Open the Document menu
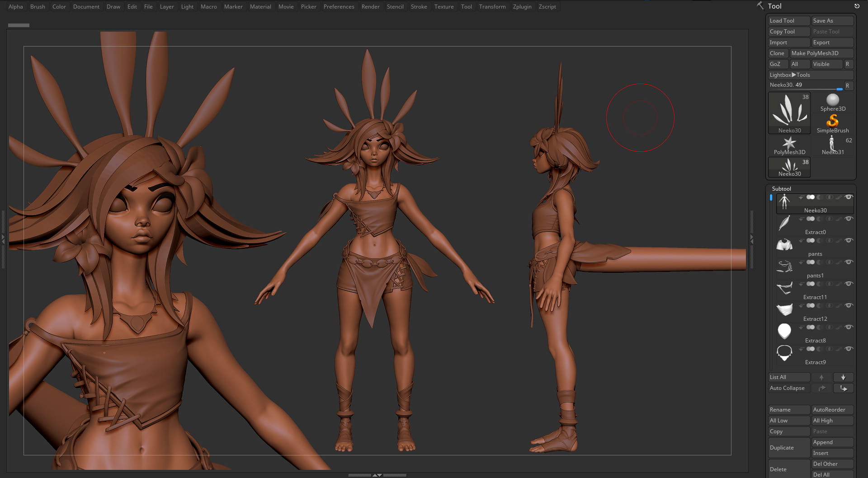Viewport: 868px width, 478px height. (86, 7)
